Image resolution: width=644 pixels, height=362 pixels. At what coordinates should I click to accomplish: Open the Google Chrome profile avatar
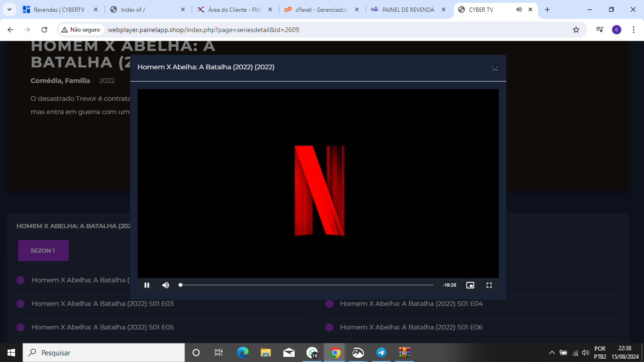tap(616, 29)
